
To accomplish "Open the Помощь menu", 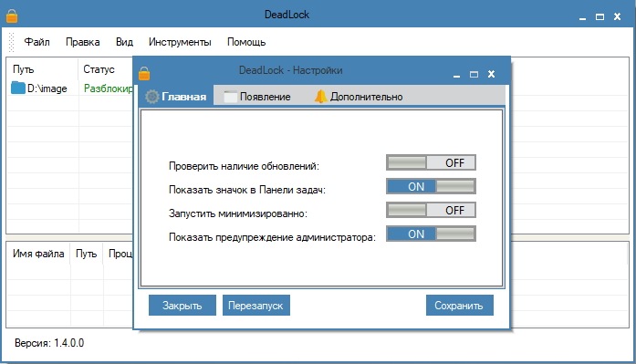I will click(246, 42).
